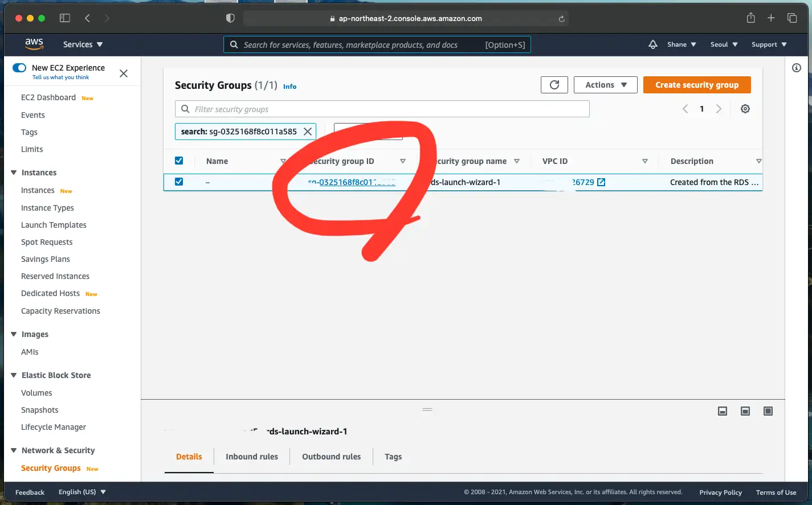Grab the details panel resize handle
The height and width of the screenshot is (505, 812).
click(x=427, y=409)
